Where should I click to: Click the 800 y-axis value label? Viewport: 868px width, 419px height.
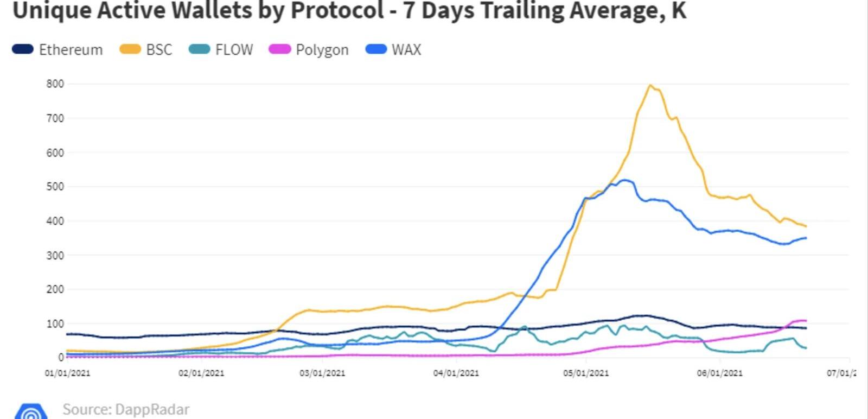click(55, 84)
